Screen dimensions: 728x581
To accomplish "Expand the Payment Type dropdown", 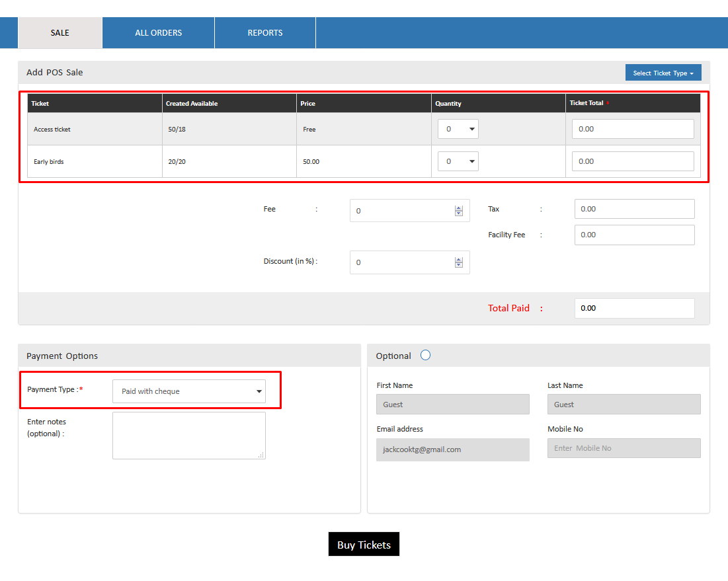I will [189, 391].
